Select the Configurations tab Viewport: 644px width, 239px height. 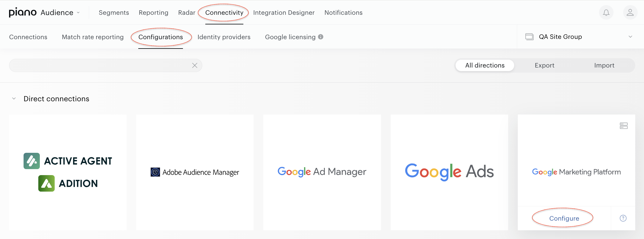click(161, 37)
